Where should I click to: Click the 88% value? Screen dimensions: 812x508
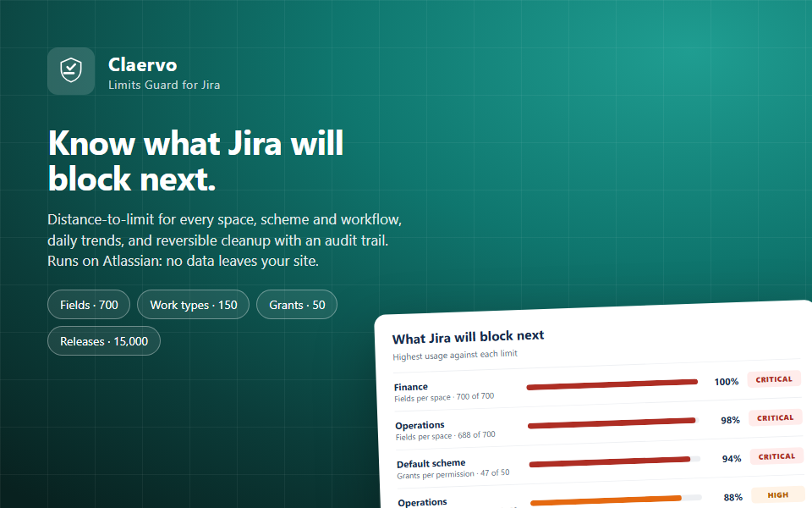(732, 498)
